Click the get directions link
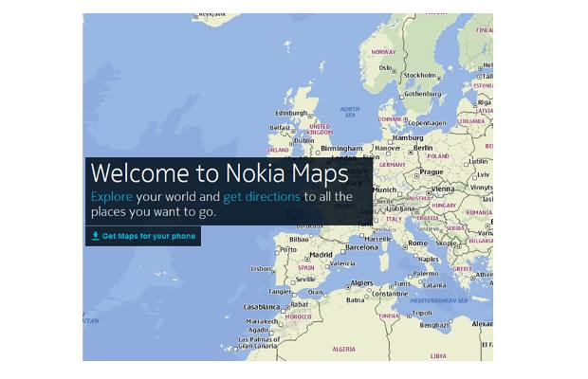Screen dimensions: 588x379 [262, 197]
